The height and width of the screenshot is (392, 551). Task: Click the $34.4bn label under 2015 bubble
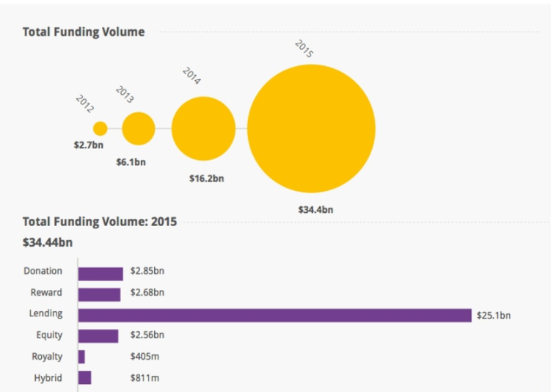(x=315, y=209)
